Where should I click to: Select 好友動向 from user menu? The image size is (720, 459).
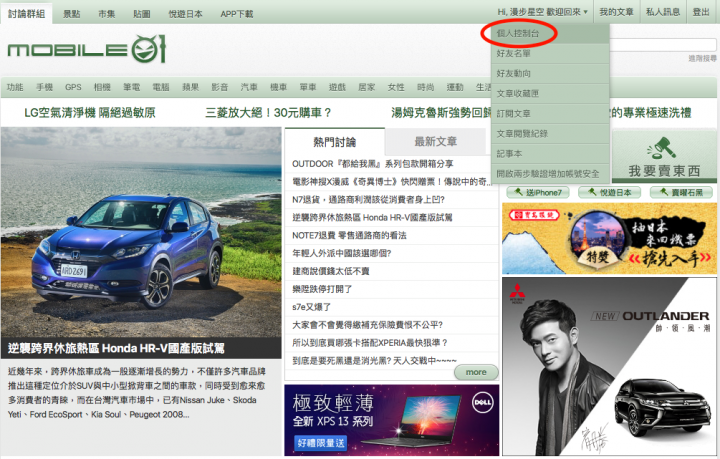(550, 73)
